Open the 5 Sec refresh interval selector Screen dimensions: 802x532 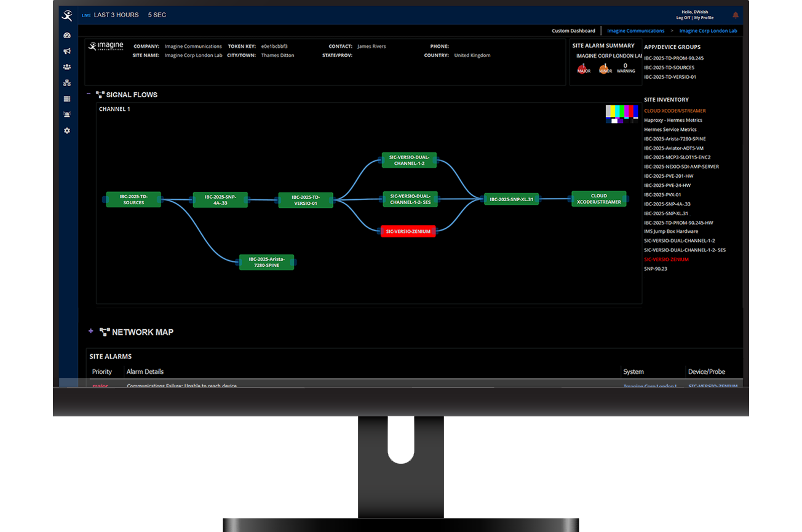point(157,15)
